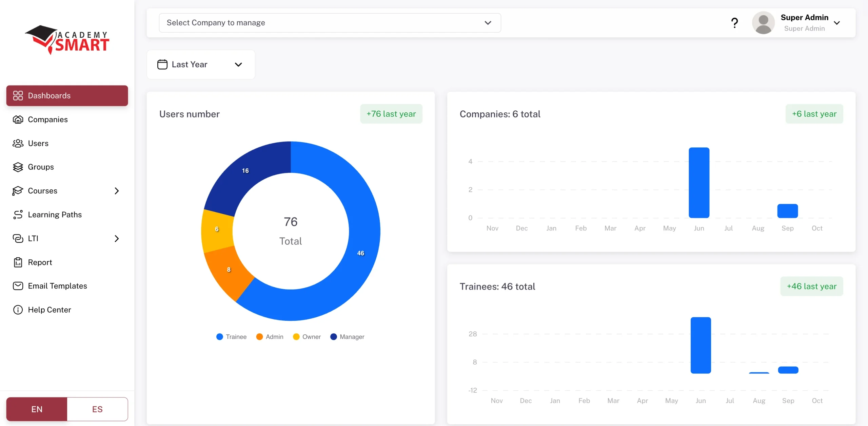Click the Dashboards grid icon
This screenshot has width=868, height=426.
[x=18, y=96]
